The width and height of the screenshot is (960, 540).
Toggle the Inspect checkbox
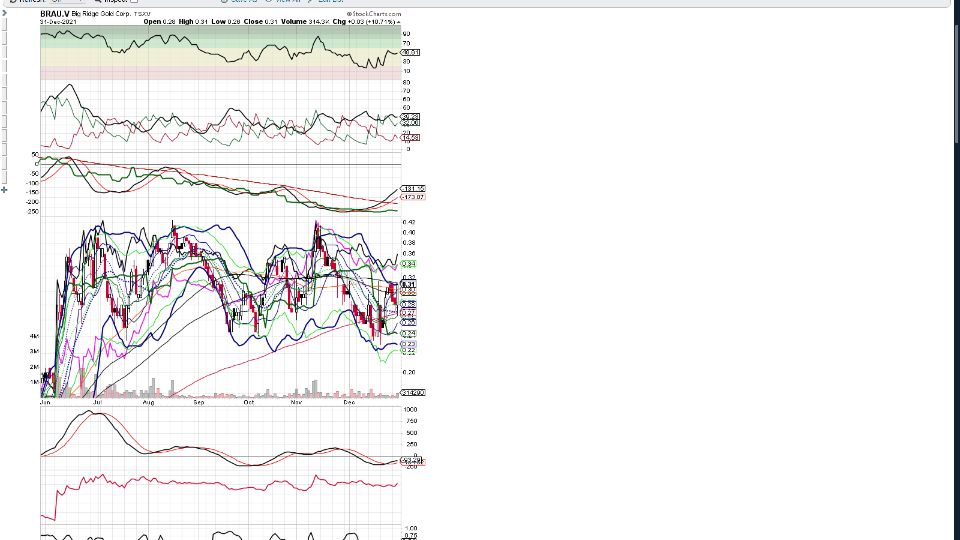[134, 2]
